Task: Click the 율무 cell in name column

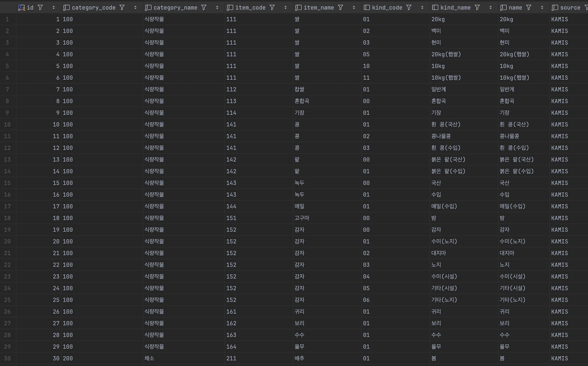Action: click(505, 347)
